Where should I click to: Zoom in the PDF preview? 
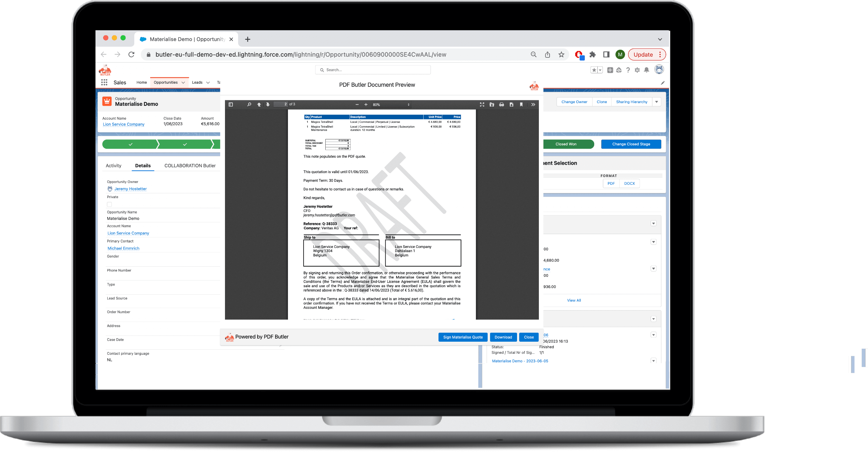point(366,104)
